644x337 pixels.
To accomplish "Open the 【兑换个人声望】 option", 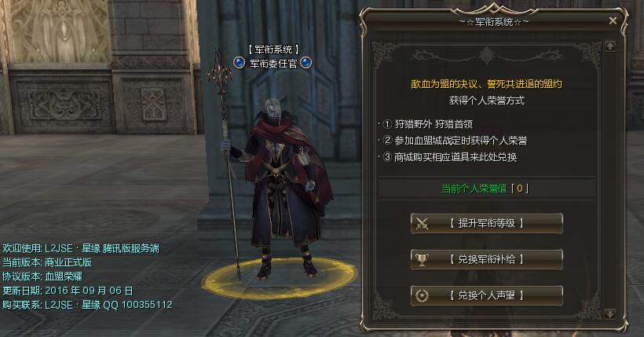I will click(x=487, y=295).
